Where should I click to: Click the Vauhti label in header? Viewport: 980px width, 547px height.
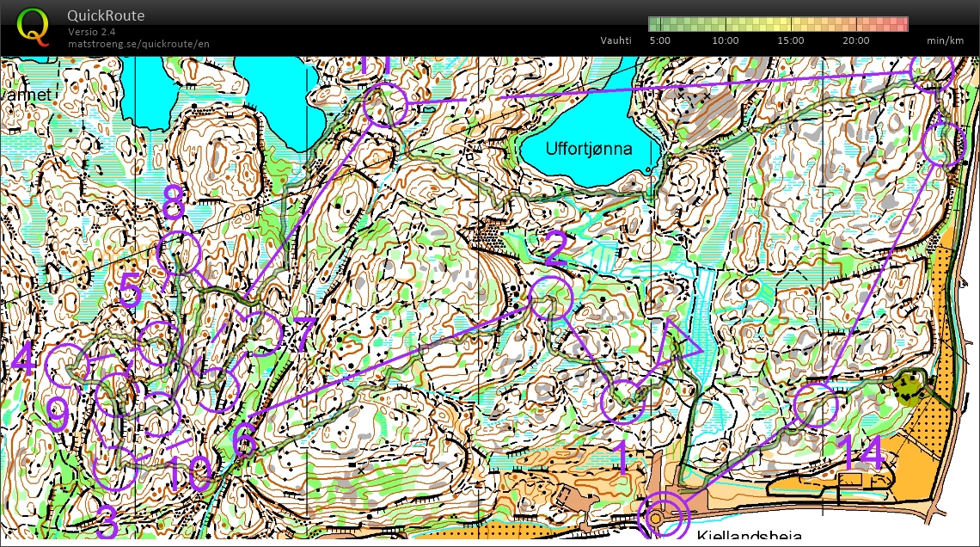616,40
